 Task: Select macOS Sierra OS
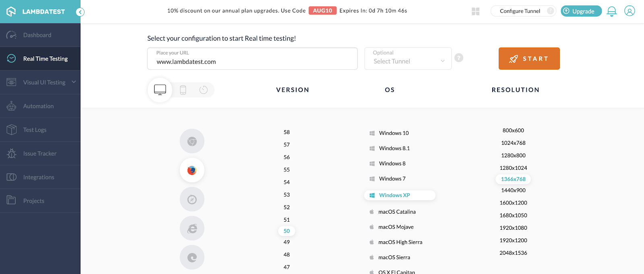390,258
